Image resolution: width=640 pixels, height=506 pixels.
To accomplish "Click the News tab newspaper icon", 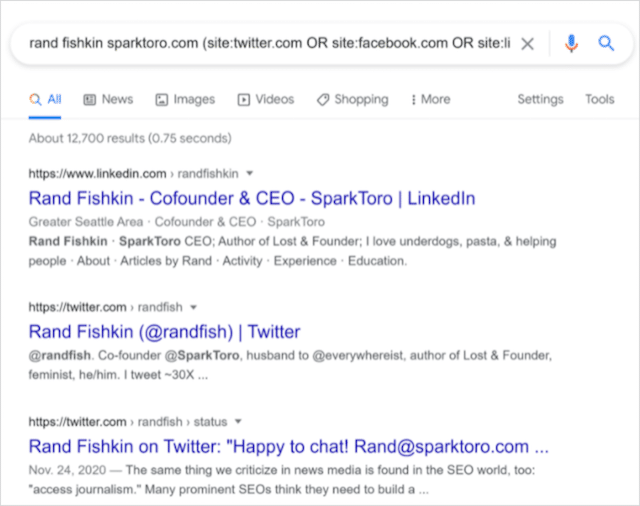I will coord(90,100).
